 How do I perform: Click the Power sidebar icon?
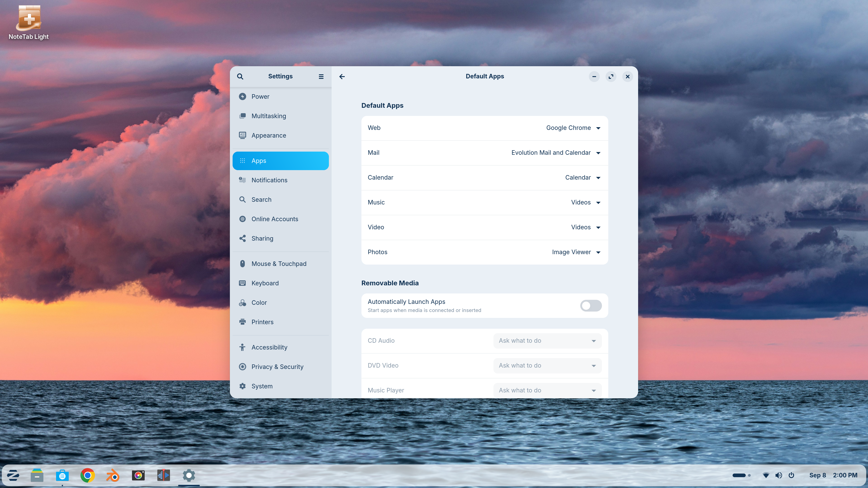[242, 97]
